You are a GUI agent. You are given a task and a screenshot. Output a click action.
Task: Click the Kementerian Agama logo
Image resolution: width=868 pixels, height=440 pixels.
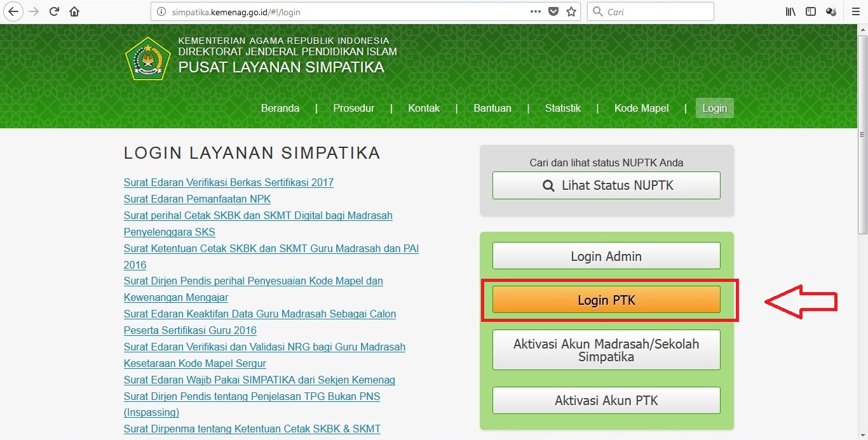(148, 58)
